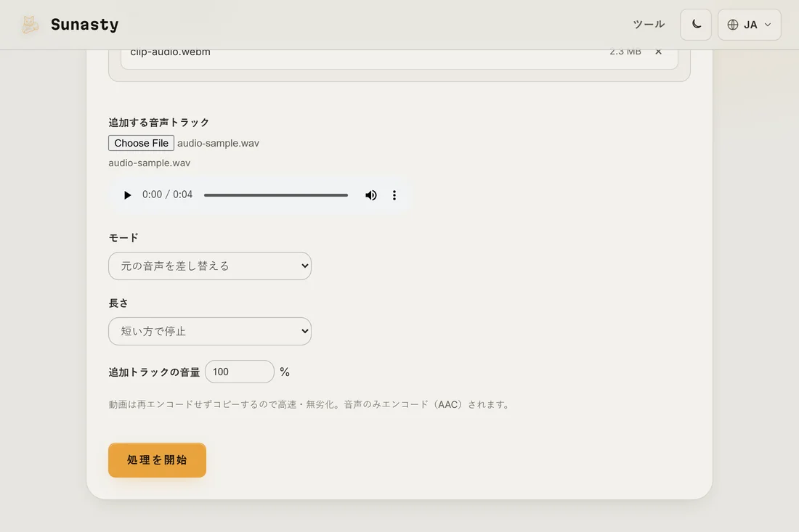
Task: Focus the 追加トラックの音量 input field
Action: (x=240, y=372)
